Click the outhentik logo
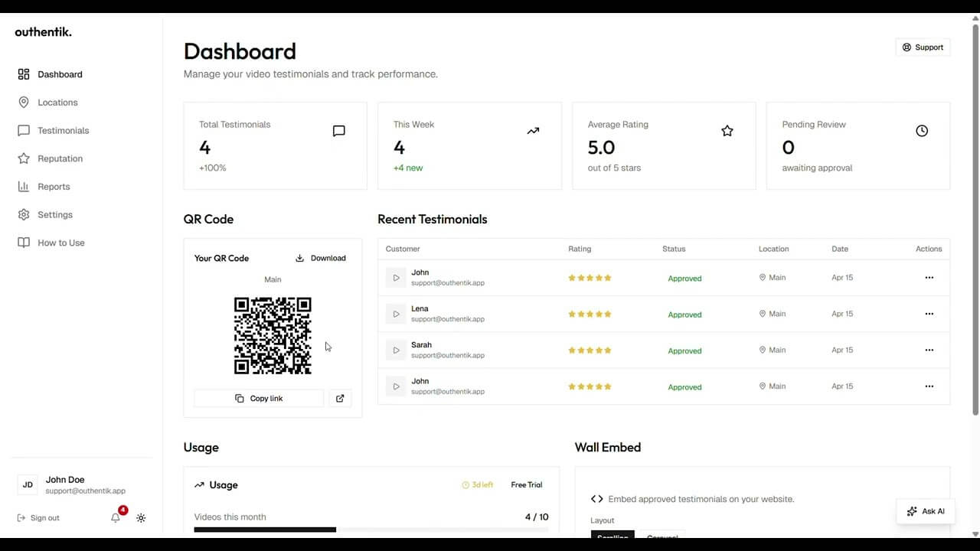The image size is (980, 551). click(x=43, y=32)
